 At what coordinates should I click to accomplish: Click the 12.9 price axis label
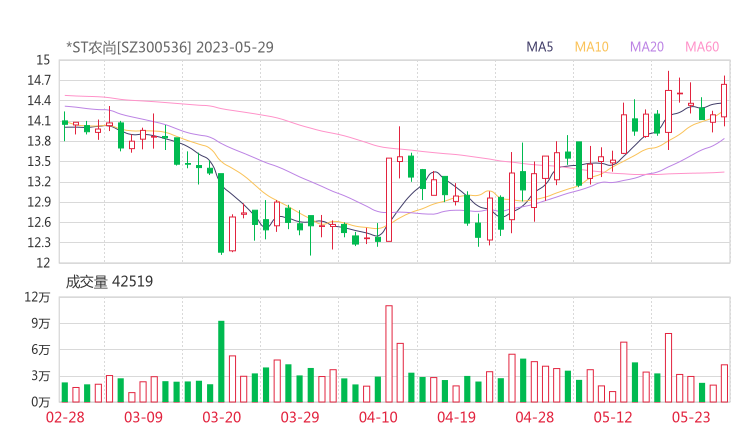(39, 202)
